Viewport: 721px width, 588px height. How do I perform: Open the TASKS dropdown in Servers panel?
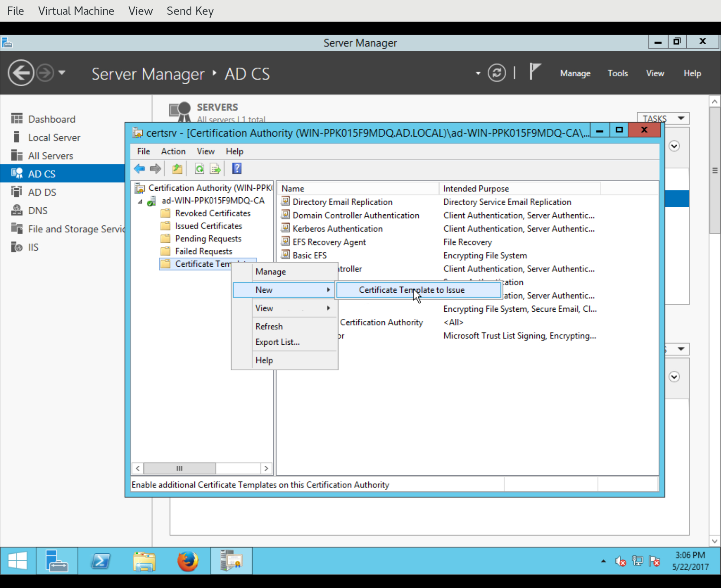(663, 118)
